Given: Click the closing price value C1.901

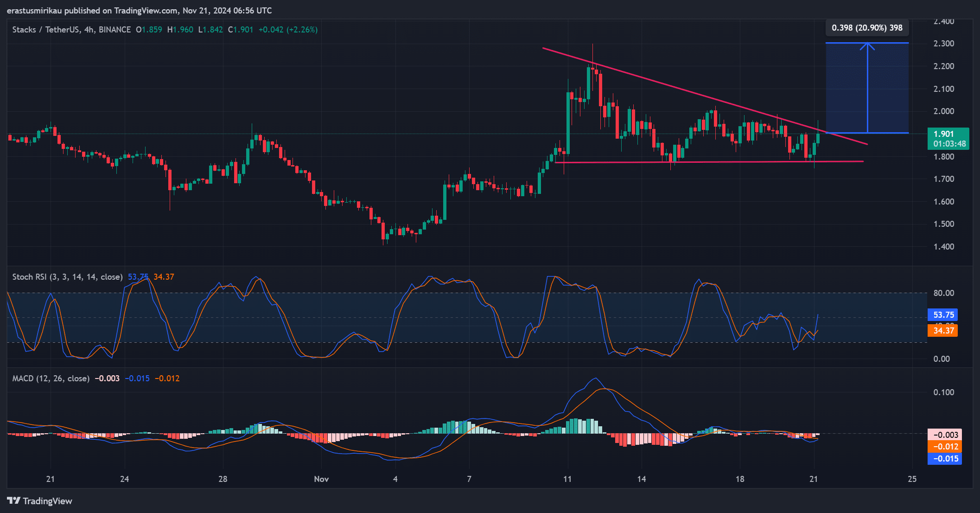Looking at the screenshot, I should coord(241,30).
